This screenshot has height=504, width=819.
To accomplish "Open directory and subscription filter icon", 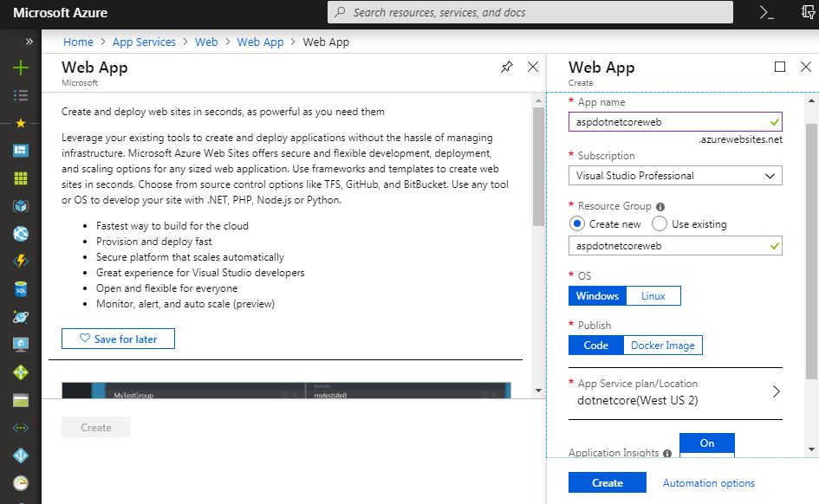I will pos(808,12).
